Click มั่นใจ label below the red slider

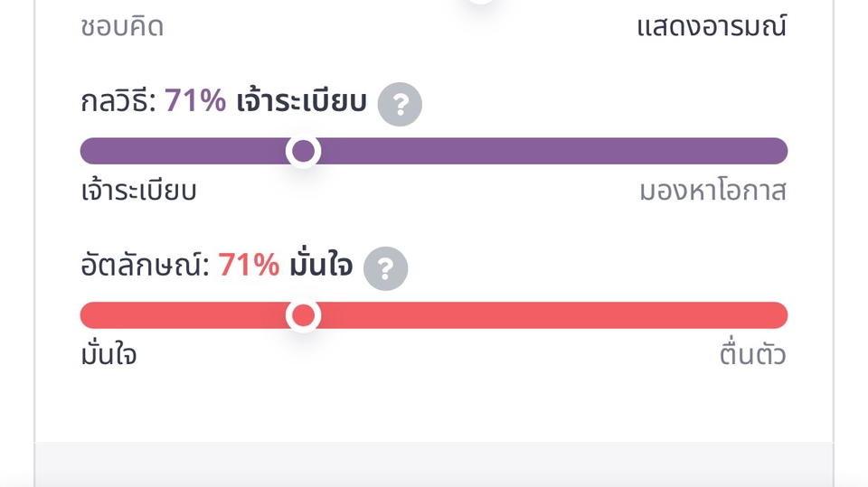coord(108,355)
